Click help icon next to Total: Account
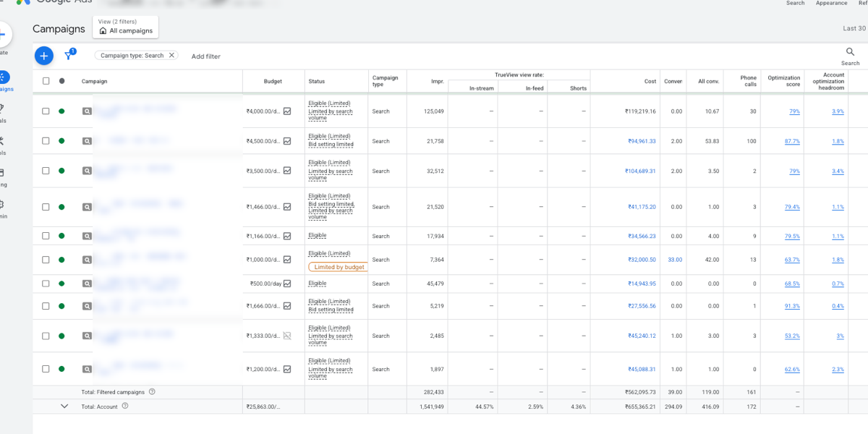Viewport: 868px width, 434px height. (x=125, y=406)
